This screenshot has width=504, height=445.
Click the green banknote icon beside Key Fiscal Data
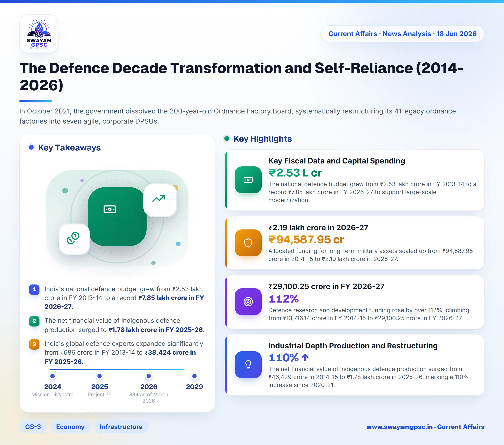pos(248,180)
